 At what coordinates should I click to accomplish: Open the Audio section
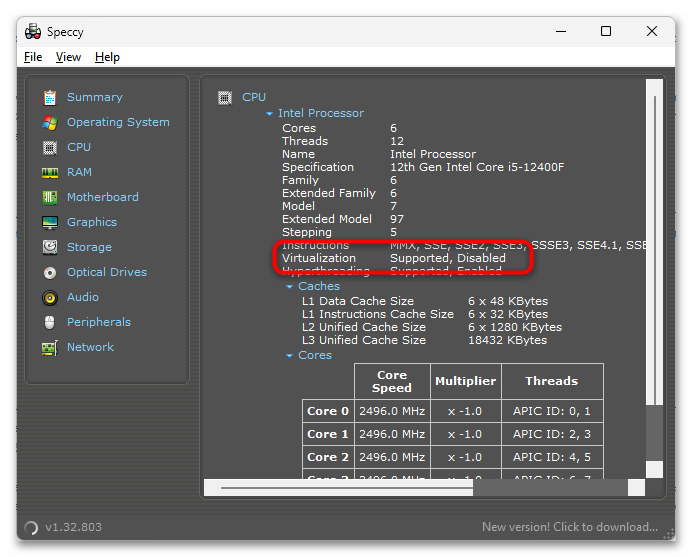pyautogui.click(x=83, y=297)
